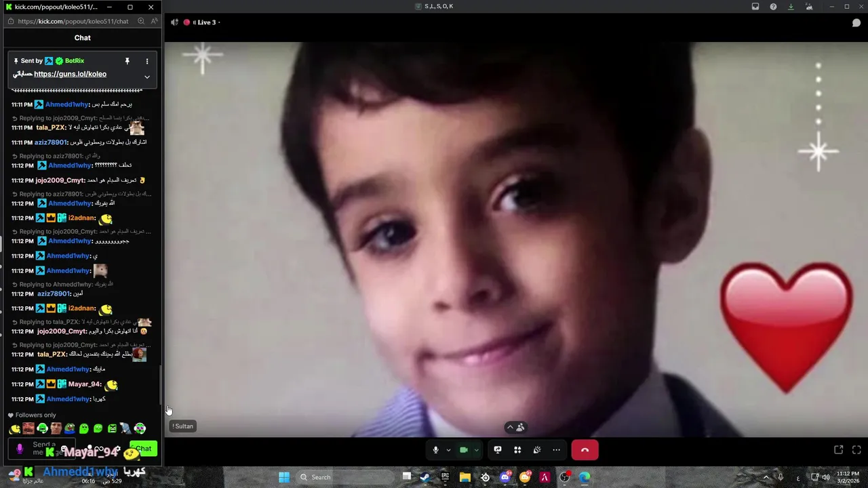Open Discord from the taskbar

(x=505, y=477)
